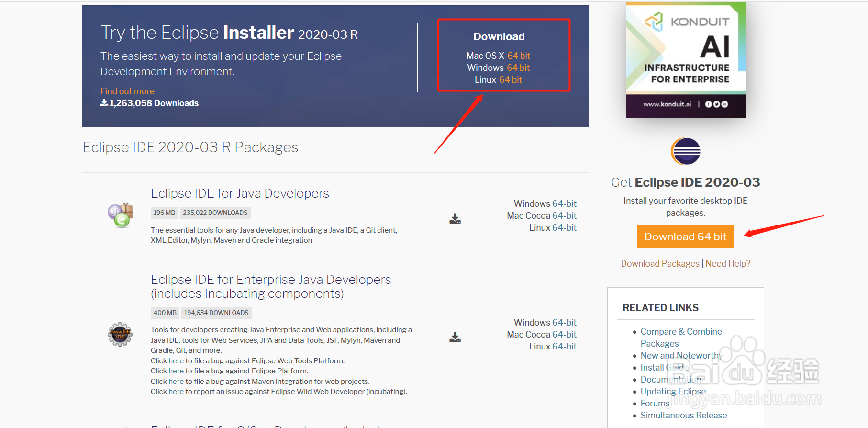Click the 1,263,058 Downloads count text

coord(149,103)
